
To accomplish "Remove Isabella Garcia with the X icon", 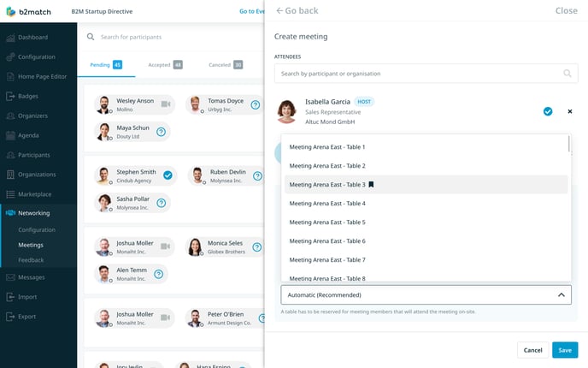I will point(569,111).
